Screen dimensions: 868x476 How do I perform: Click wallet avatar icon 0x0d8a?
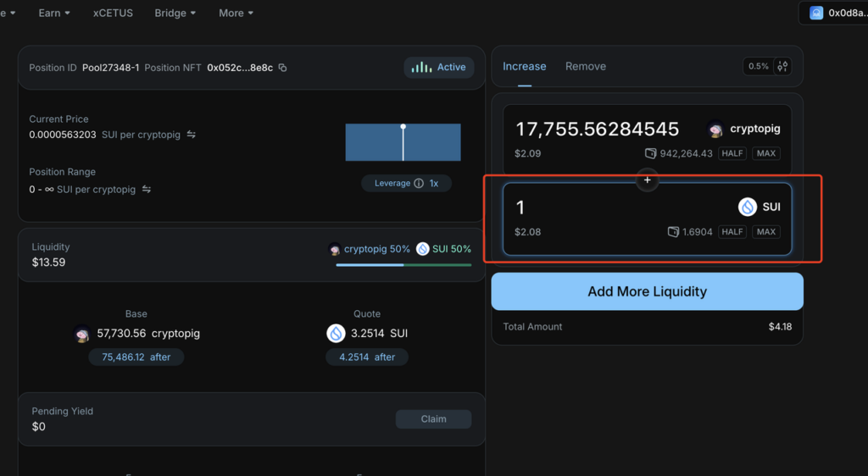pyautogui.click(x=816, y=13)
